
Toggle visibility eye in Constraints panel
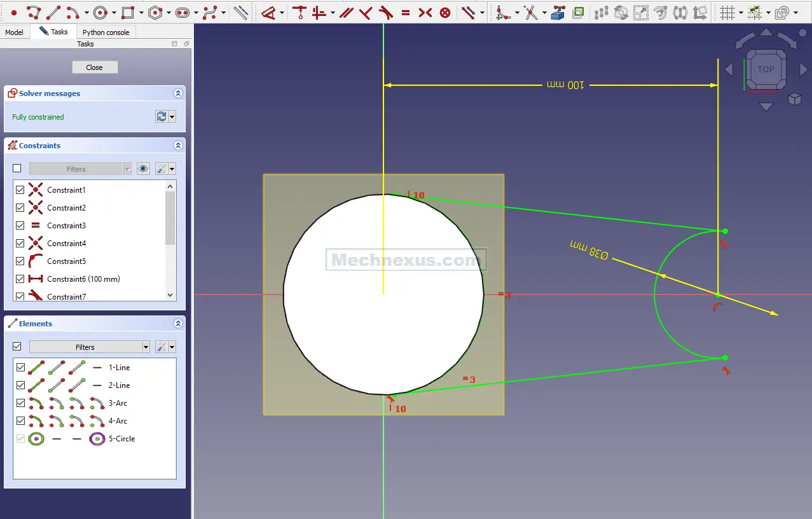[143, 169]
